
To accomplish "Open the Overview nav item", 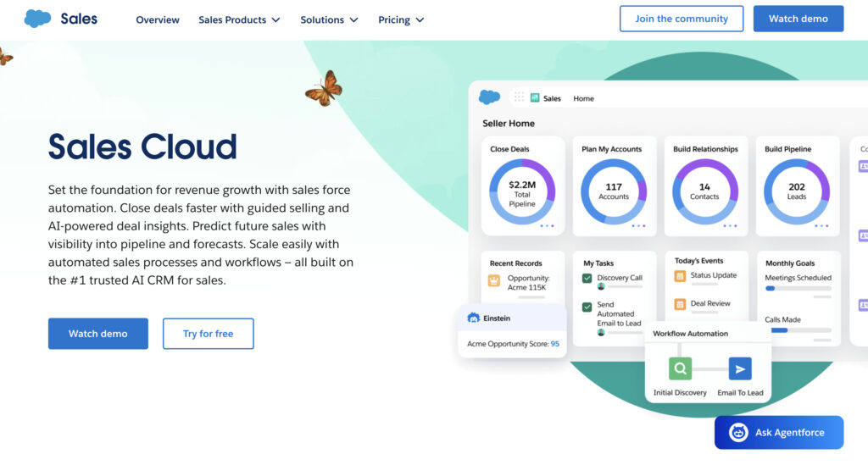I will point(158,20).
